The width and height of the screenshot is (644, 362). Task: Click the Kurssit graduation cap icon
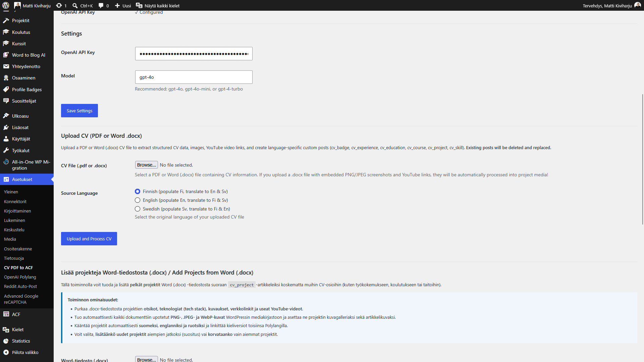(x=6, y=44)
